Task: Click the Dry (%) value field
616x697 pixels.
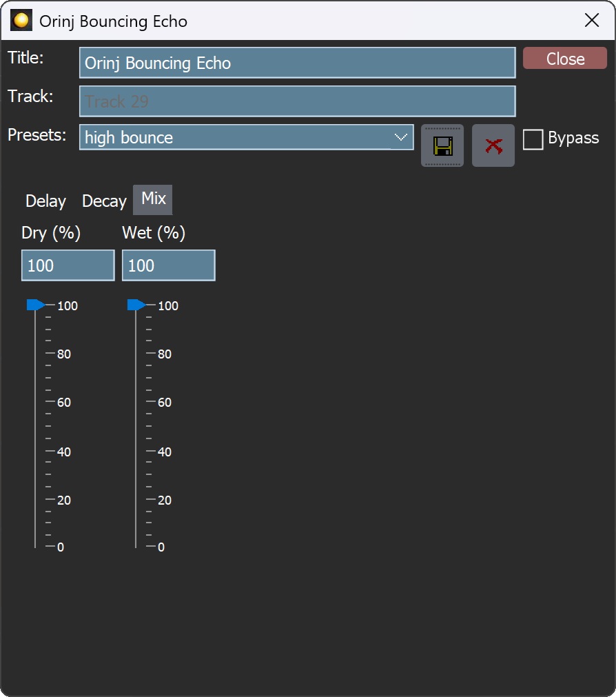Action: (x=68, y=265)
